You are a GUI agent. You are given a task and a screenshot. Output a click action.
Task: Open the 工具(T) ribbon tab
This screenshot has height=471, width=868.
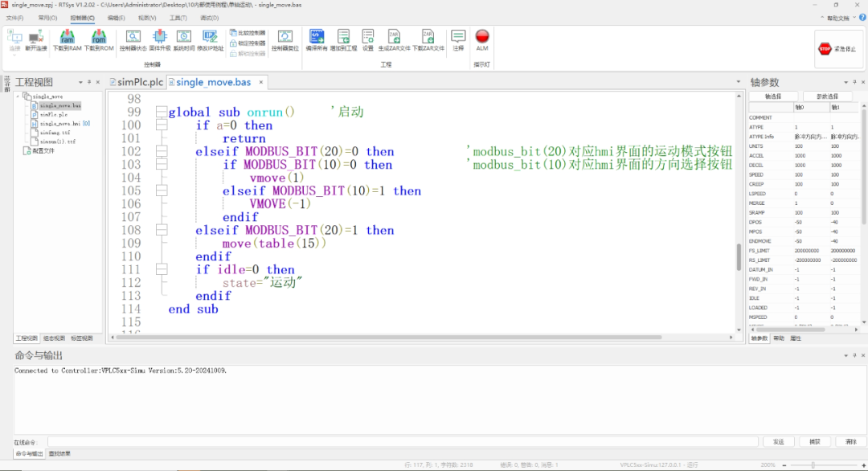pos(178,18)
